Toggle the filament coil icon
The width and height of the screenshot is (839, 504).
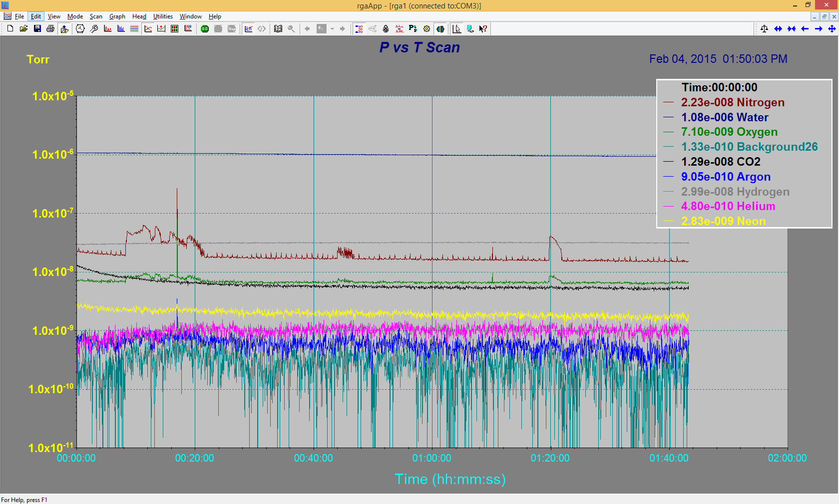pyautogui.click(x=359, y=29)
